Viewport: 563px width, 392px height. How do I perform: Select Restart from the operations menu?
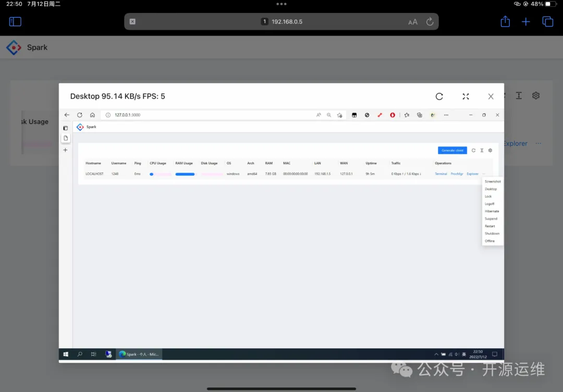click(x=490, y=226)
